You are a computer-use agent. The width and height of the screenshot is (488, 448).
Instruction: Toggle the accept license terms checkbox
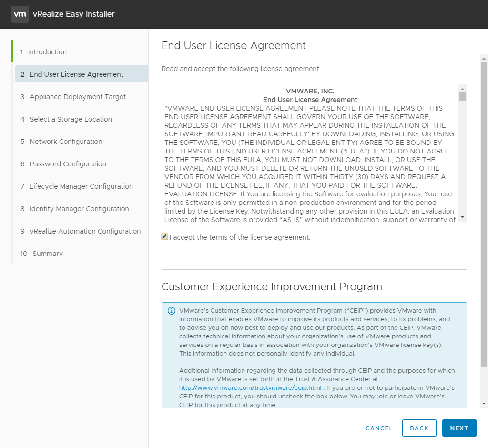164,237
